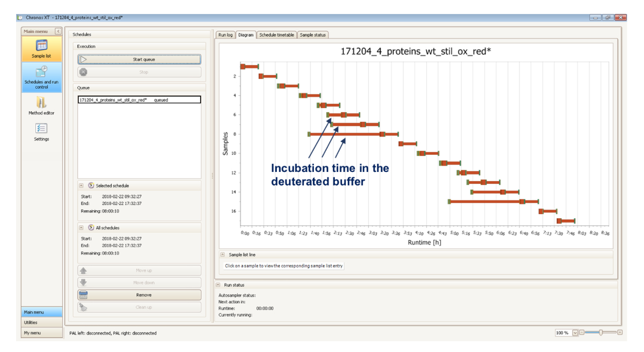Select Schedules and run control icon
644x352 pixels.
click(x=41, y=77)
